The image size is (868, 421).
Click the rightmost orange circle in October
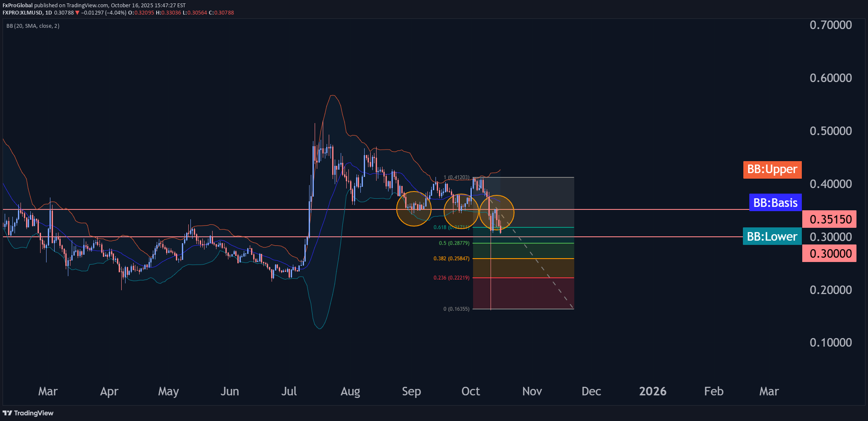[x=497, y=212]
